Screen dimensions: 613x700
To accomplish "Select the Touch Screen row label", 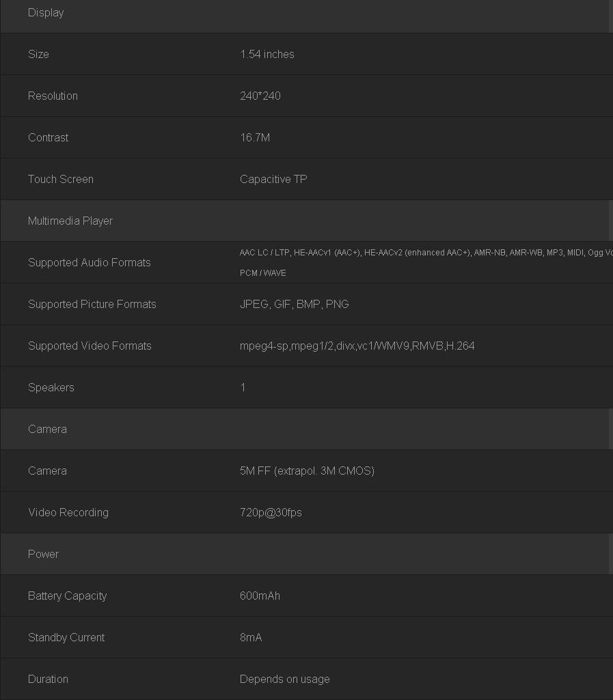I will coord(61,180).
